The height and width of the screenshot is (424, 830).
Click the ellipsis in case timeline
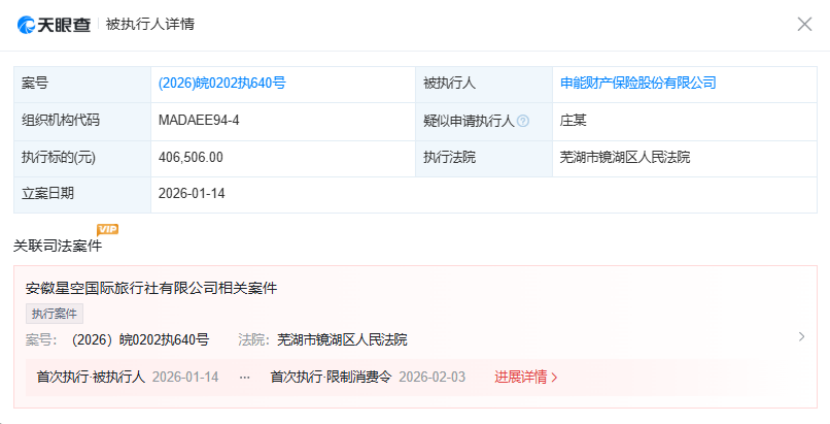[245, 377]
